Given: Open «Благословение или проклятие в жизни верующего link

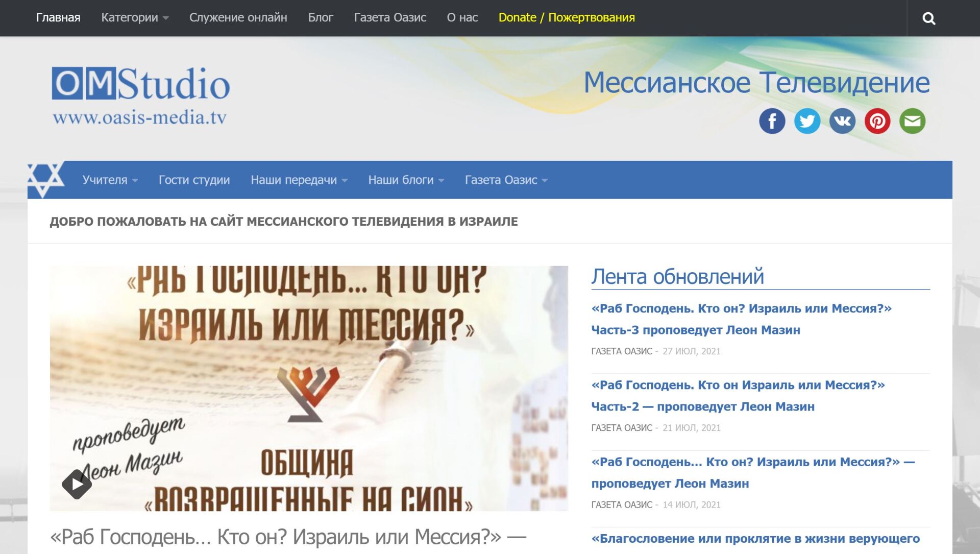Looking at the screenshot, I should pos(755,539).
